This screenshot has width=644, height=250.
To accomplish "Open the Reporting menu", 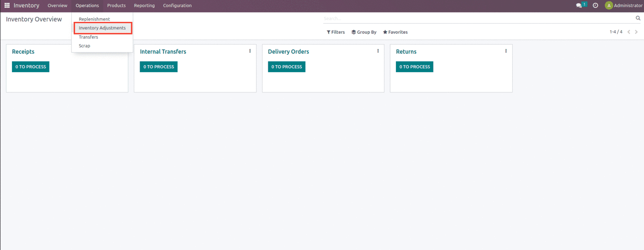I will pos(144,5).
